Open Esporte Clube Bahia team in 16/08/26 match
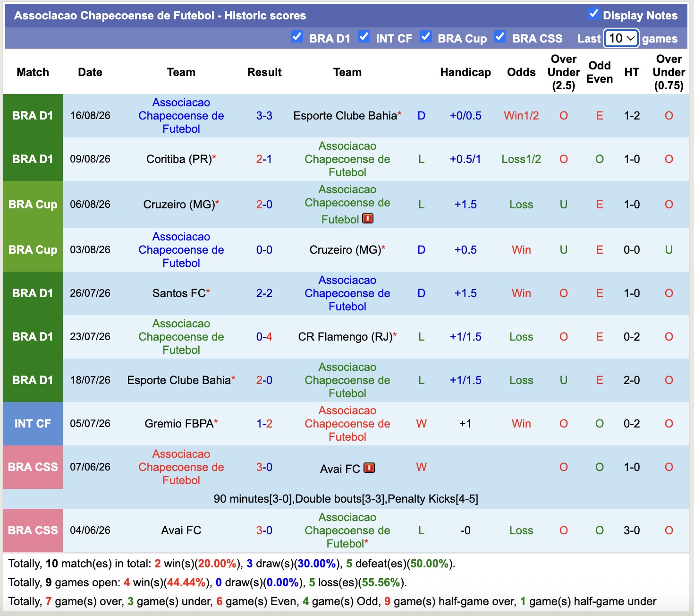Image resolution: width=694 pixels, height=616 pixels. (345, 116)
